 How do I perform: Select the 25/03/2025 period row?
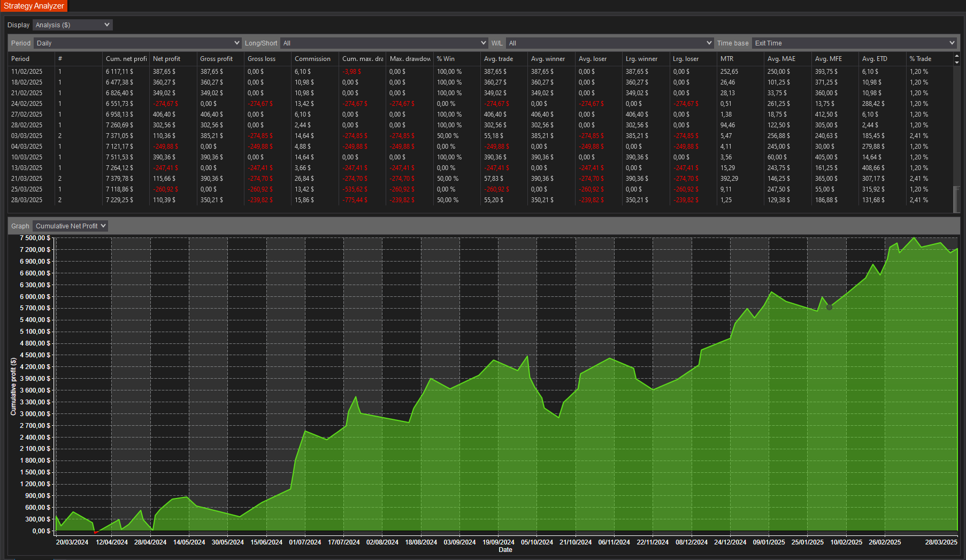[481, 189]
